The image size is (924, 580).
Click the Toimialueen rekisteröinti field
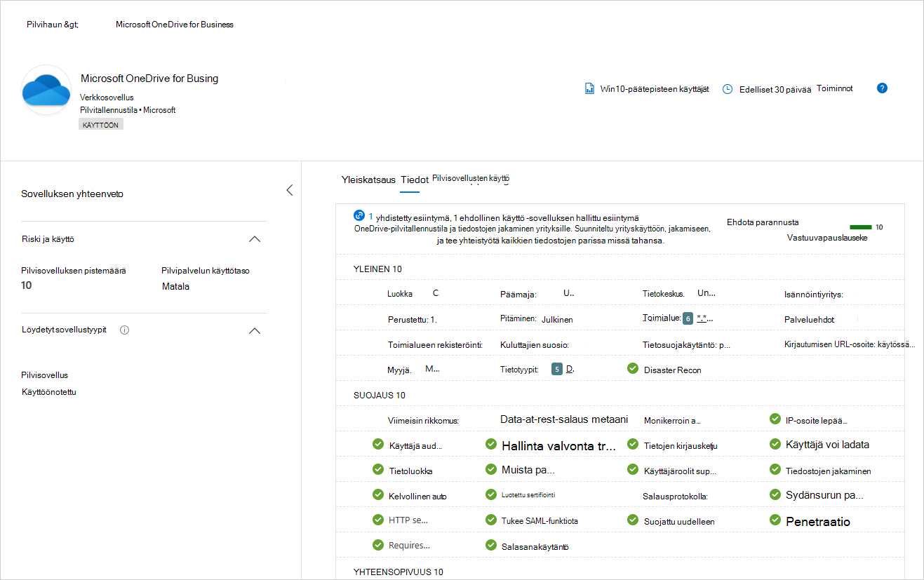pos(435,344)
